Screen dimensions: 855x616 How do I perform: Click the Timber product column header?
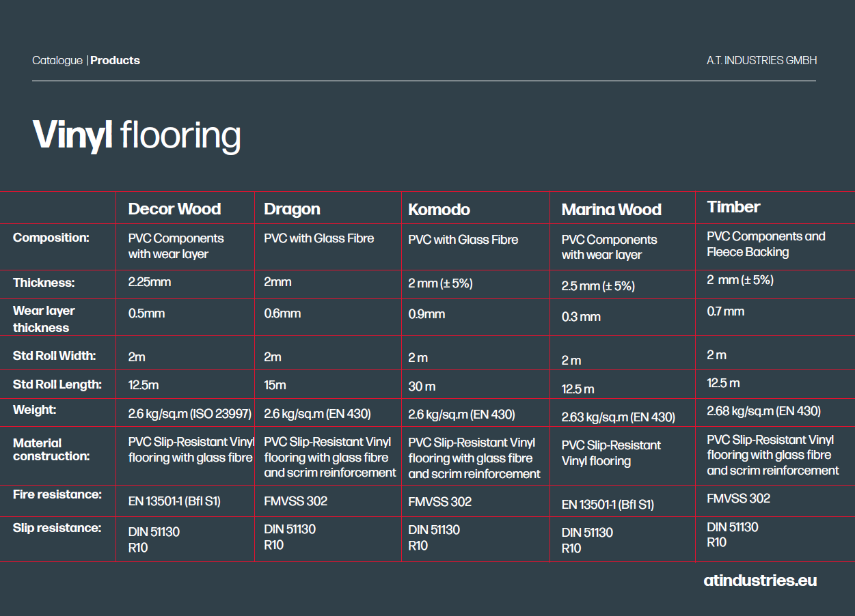pos(733,207)
